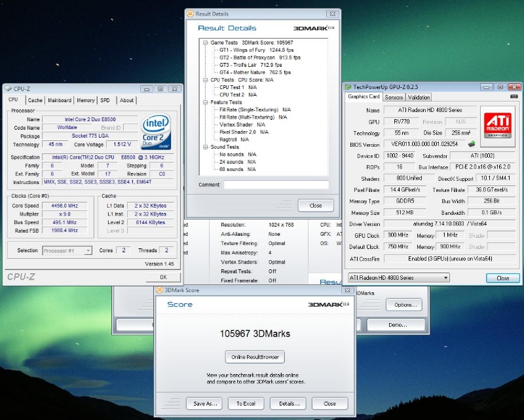Viewport: 524px width, 420px height.
Task: Select GT1 - Wings of Fury result row
Action: coord(256,50)
